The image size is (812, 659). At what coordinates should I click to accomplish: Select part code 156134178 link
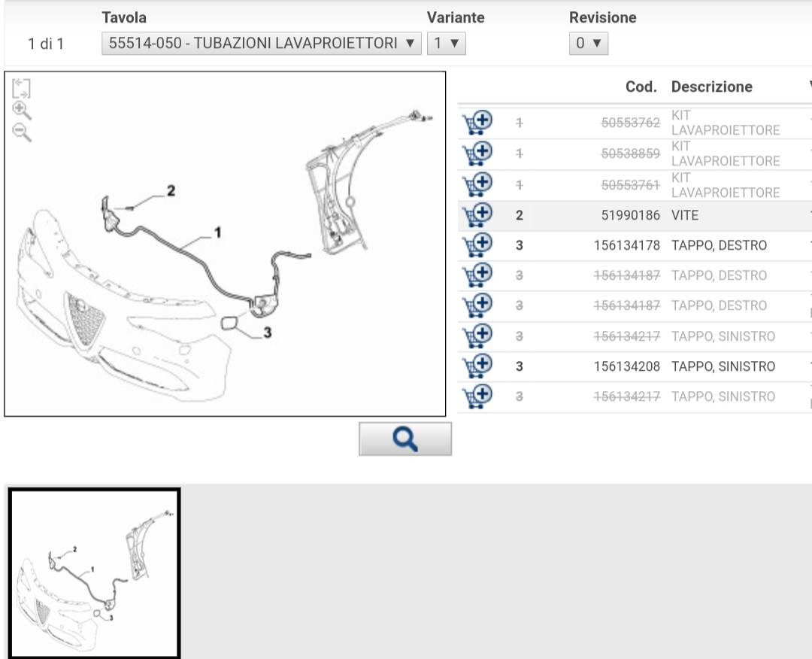pyautogui.click(x=626, y=245)
